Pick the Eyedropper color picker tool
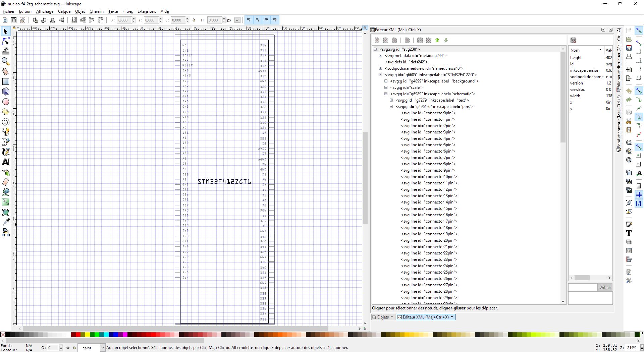This screenshot has width=644, height=352. (6, 222)
